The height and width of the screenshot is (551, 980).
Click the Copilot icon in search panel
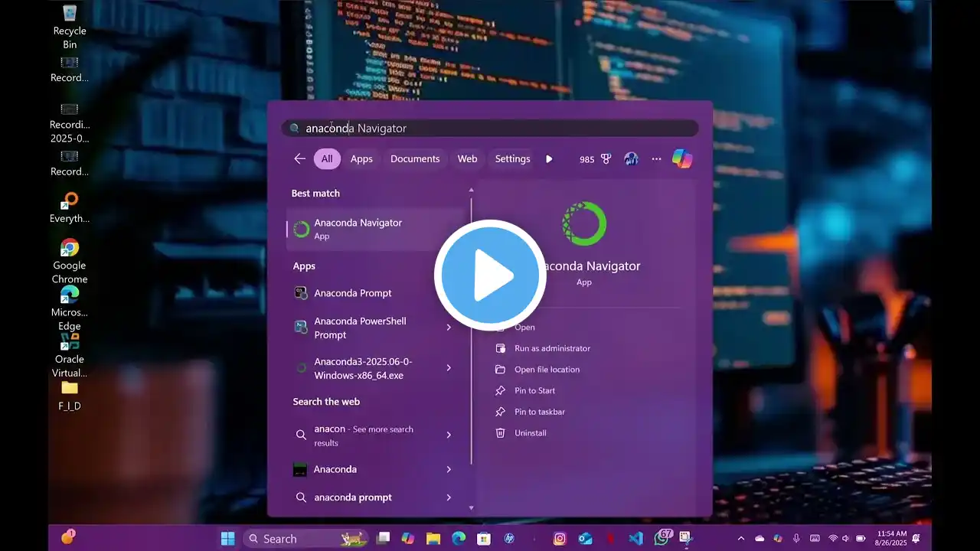(x=682, y=158)
